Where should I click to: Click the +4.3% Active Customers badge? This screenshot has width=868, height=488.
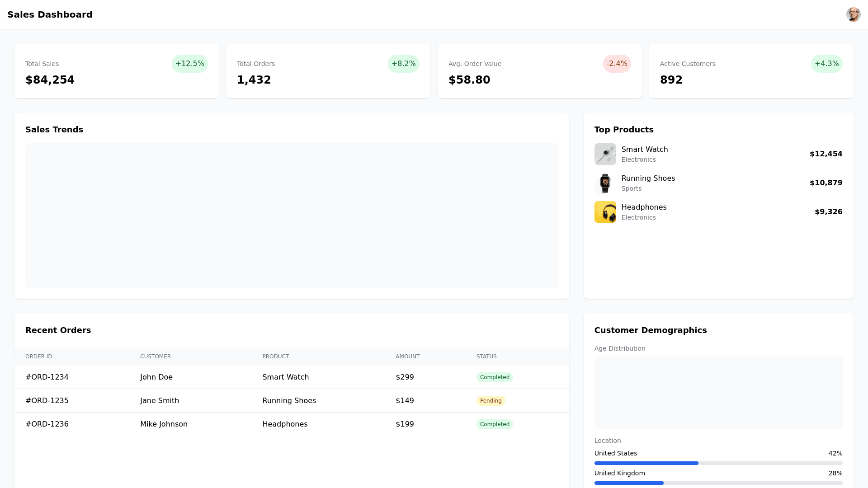(826, 64)
